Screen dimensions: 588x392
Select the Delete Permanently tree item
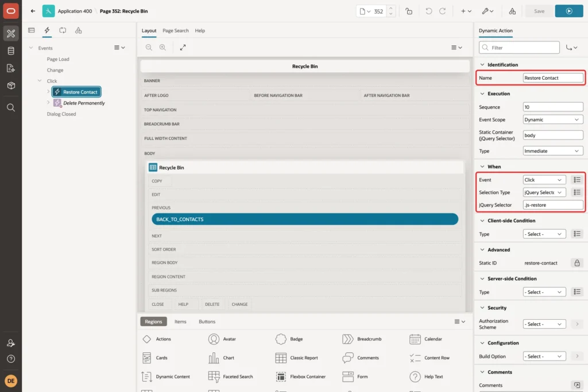point(84,103)
